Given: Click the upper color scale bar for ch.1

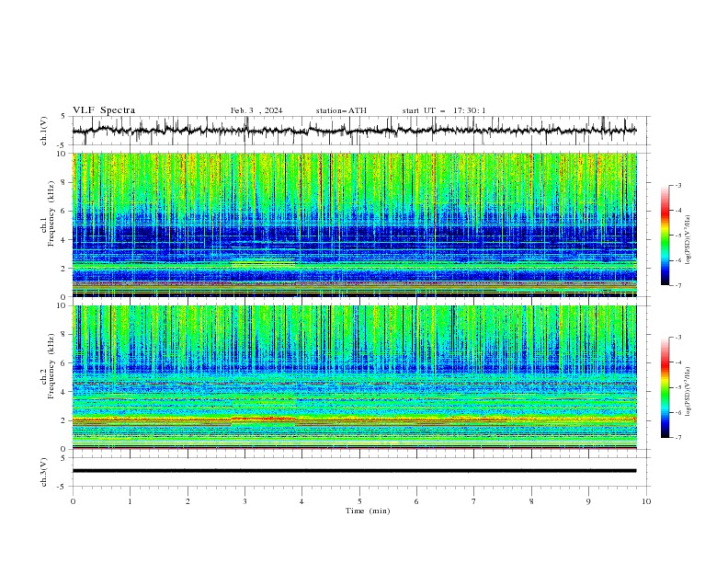Looking at the screenshot, I should (x=665, y=236).
